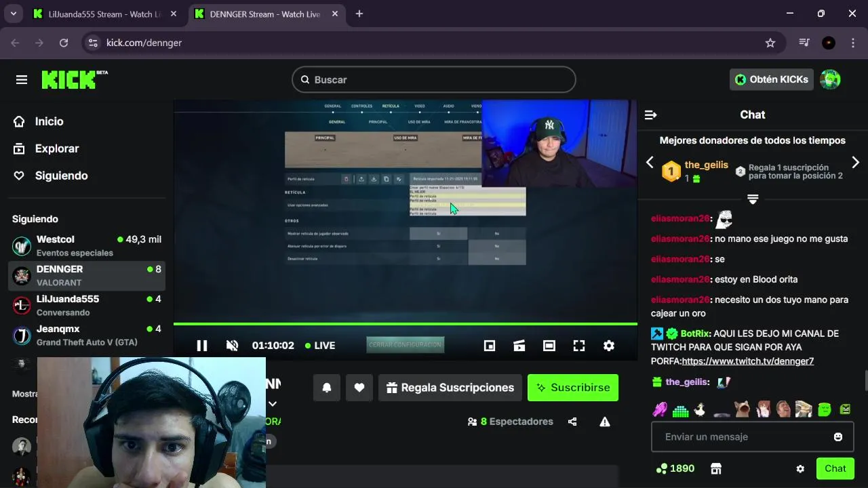The width and height of the screenshot is (868, 488).
Task: Insert the laughing man emote
Action: [783, 409]
